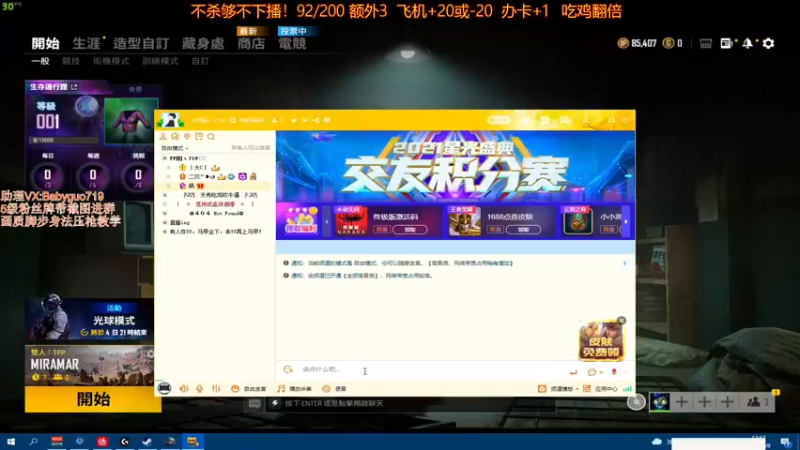Claim the NARAKA activation code 领取 button
The width and height of the screenshot is (800, 450).
[x=409, y=230]
